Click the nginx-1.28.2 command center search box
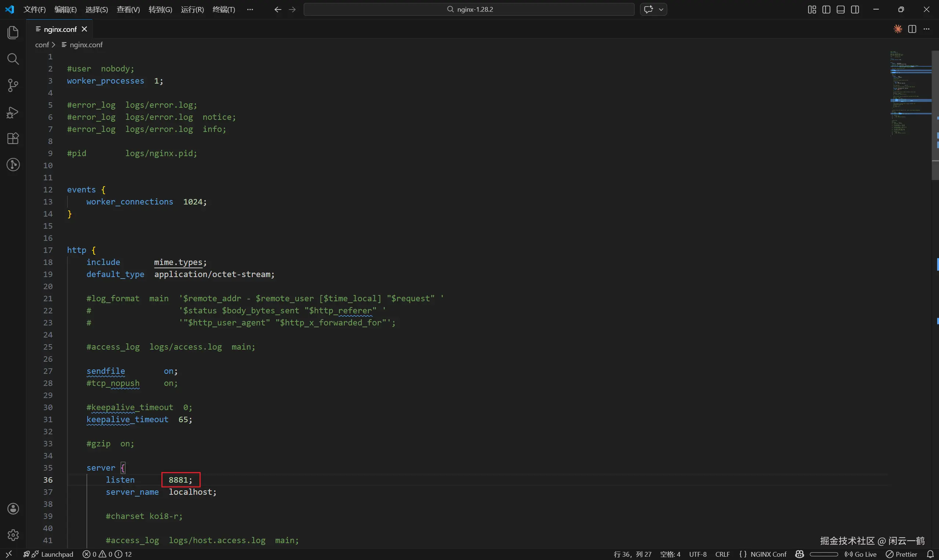Image resolution: width=939 pixels, height=560 pixels. coord(468,10)
